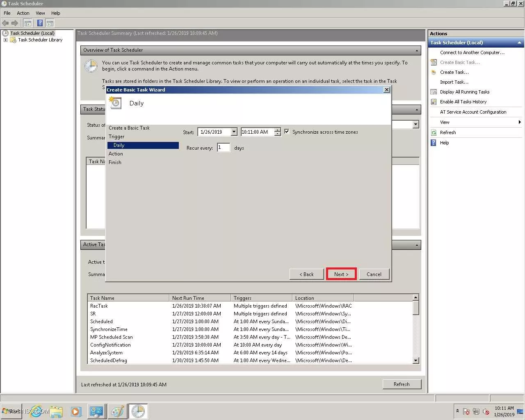525x420 pixels.
Task: Cancel the Create Basic Task Wizard
Action: pos(374,274)
